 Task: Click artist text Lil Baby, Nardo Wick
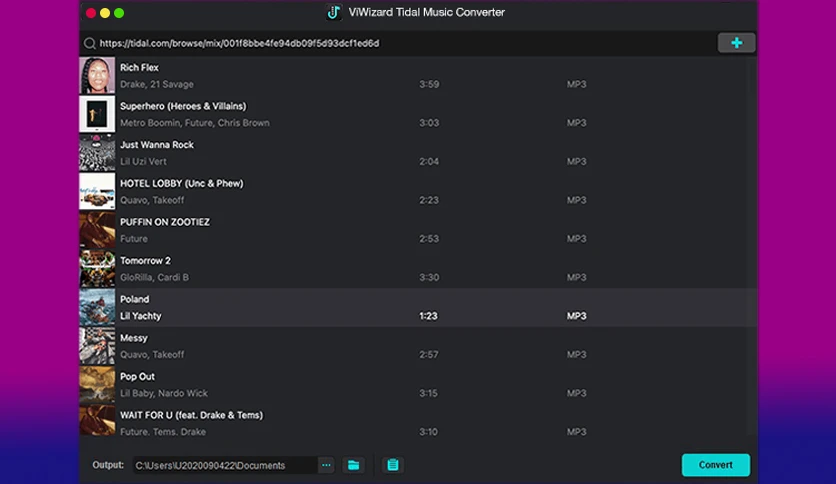[164, 393]
